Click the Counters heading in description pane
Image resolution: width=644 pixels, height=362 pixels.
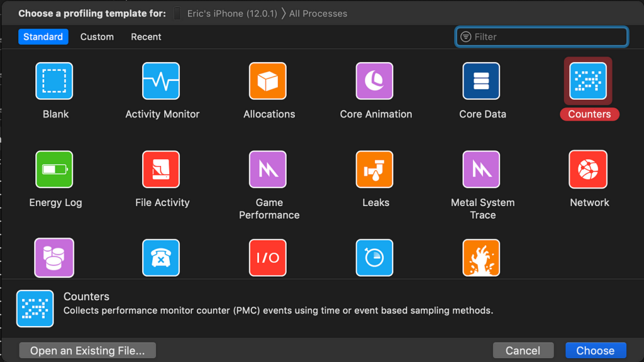(x=86, y=297)
